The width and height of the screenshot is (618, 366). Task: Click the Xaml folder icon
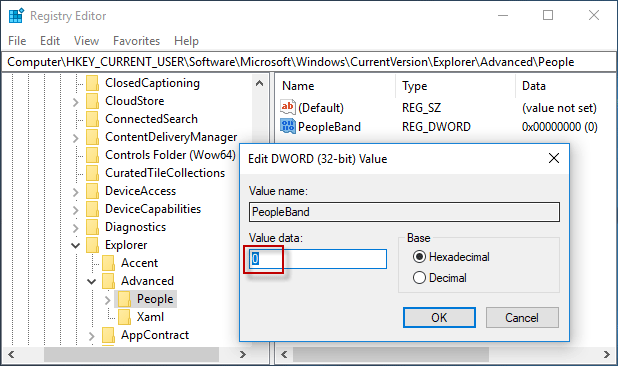pyautogui.click(x=125, y=317)
